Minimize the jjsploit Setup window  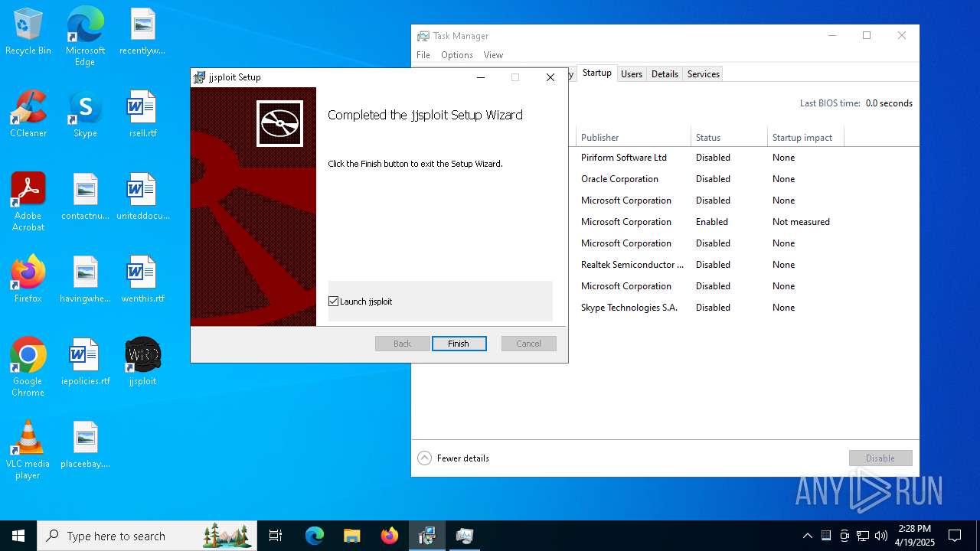click(481, 77)
